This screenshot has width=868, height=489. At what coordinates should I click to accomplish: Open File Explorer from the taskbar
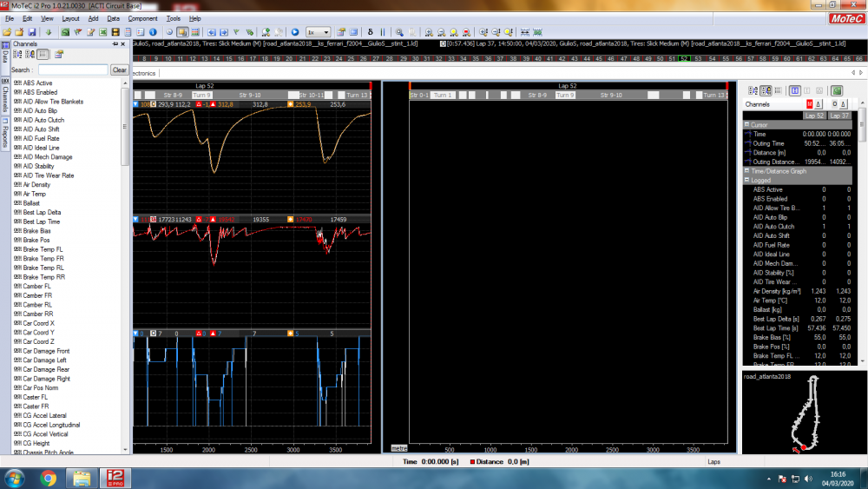(82, 478)
